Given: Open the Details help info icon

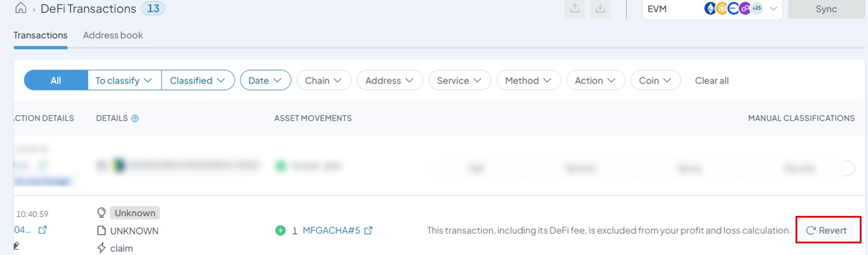Looking at the screenshot, I should click(135, 118).
